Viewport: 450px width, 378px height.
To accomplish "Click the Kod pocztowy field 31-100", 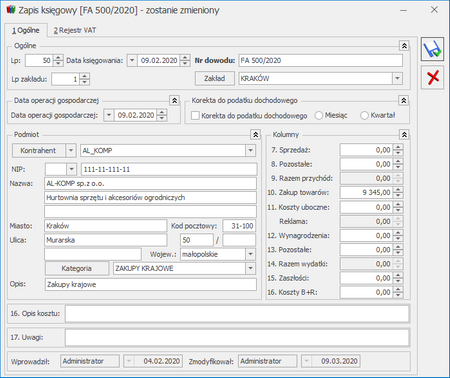I will tap(239, 226).
